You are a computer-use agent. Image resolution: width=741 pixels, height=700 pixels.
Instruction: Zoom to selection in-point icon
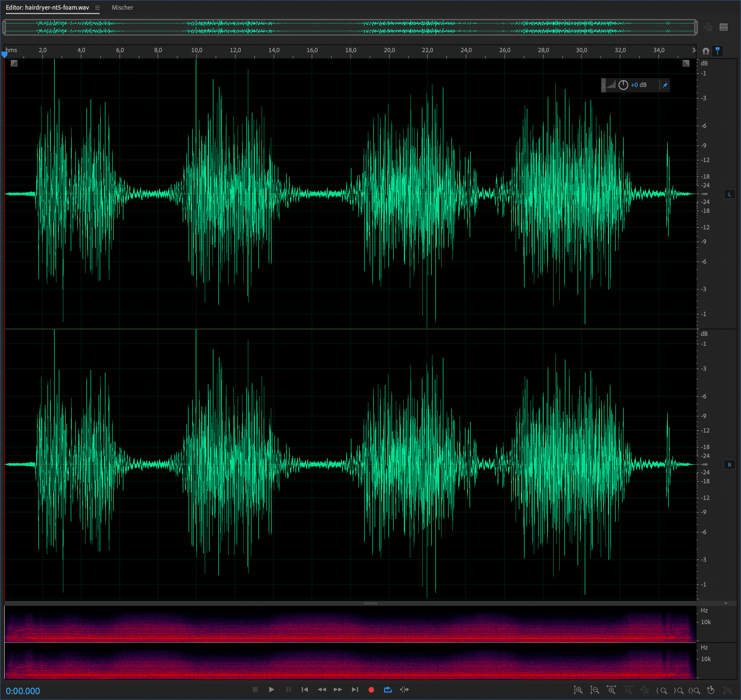tap(661, 690)
